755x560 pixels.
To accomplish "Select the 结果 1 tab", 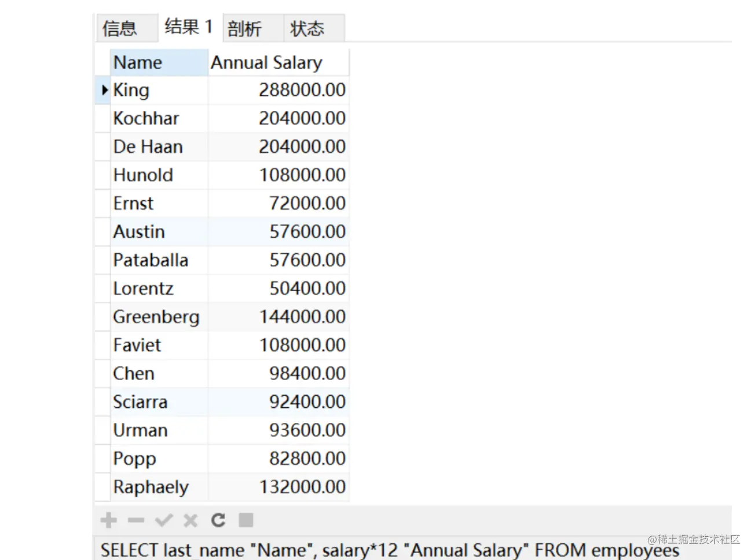I will pos(189,27).
